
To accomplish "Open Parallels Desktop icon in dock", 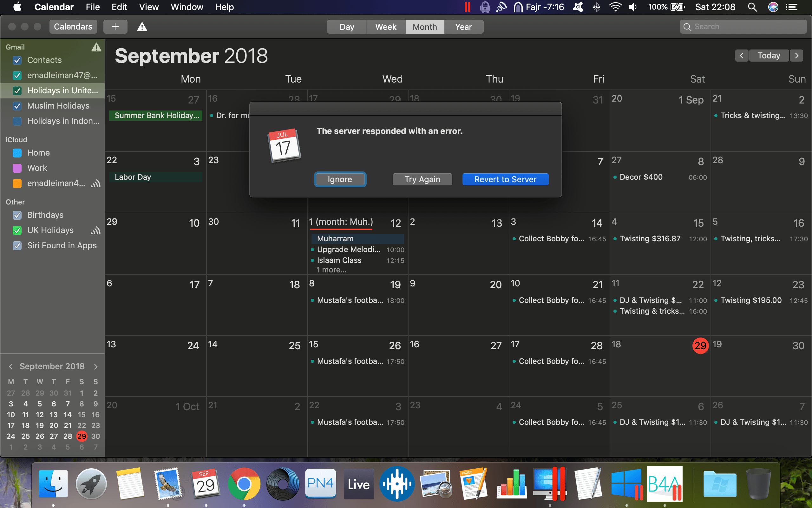I will [550, 484].
